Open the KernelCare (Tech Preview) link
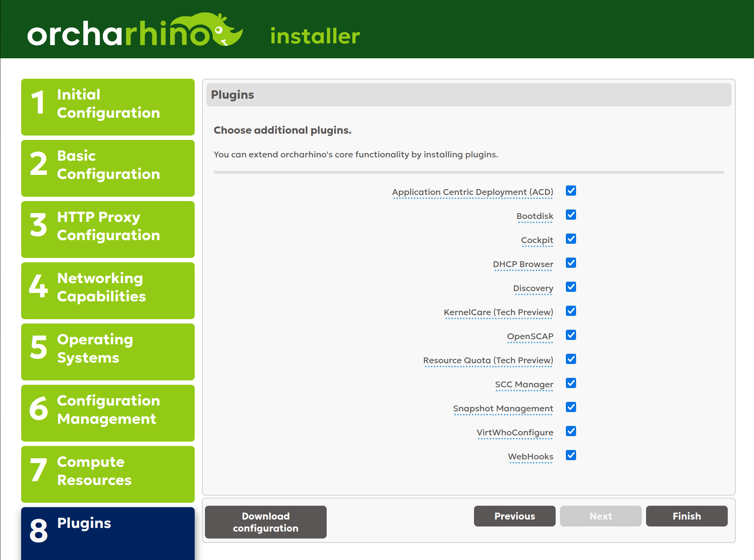The image size is (754, 560). pos(498,312)
